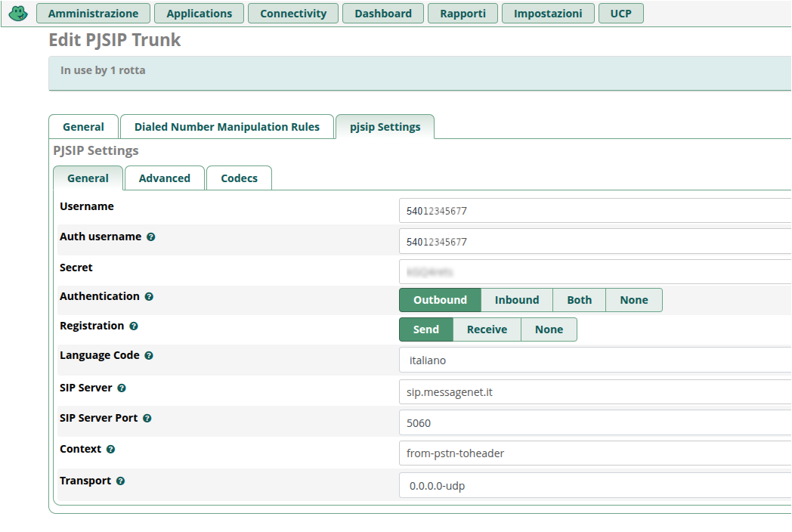Click the Context input field

tap(595, 453)
